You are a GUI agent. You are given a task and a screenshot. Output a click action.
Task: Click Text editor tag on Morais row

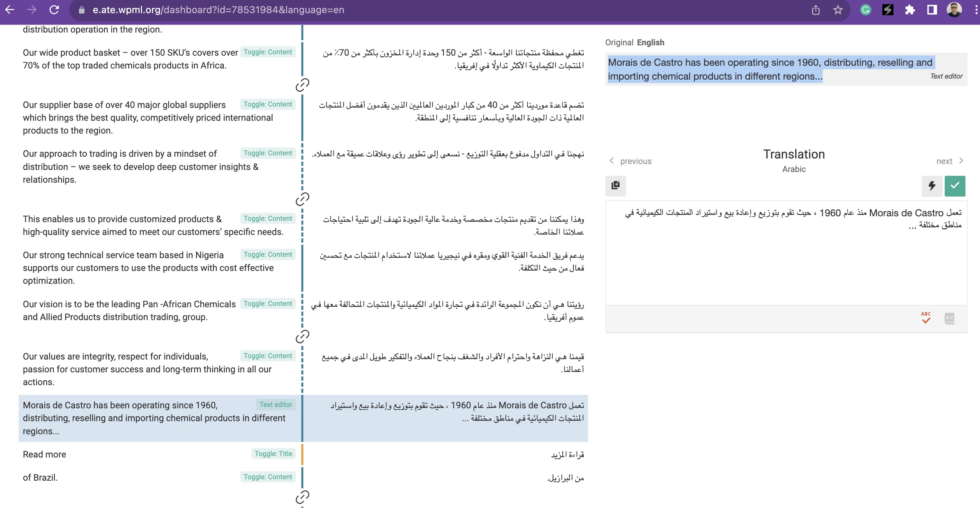click(x=276, y=405)
